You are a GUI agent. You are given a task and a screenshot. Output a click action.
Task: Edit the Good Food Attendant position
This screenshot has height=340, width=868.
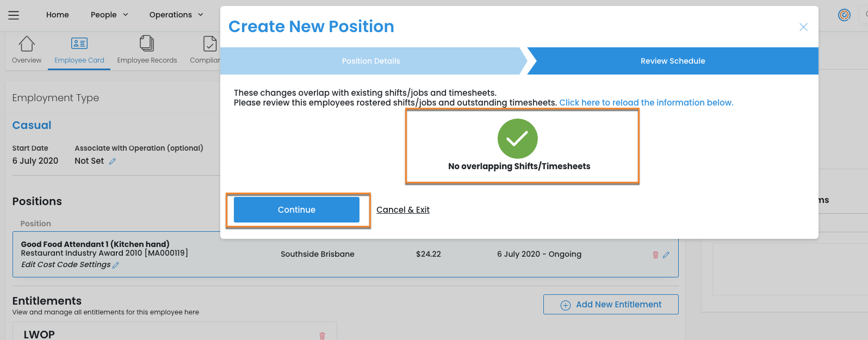click(666, 255)
